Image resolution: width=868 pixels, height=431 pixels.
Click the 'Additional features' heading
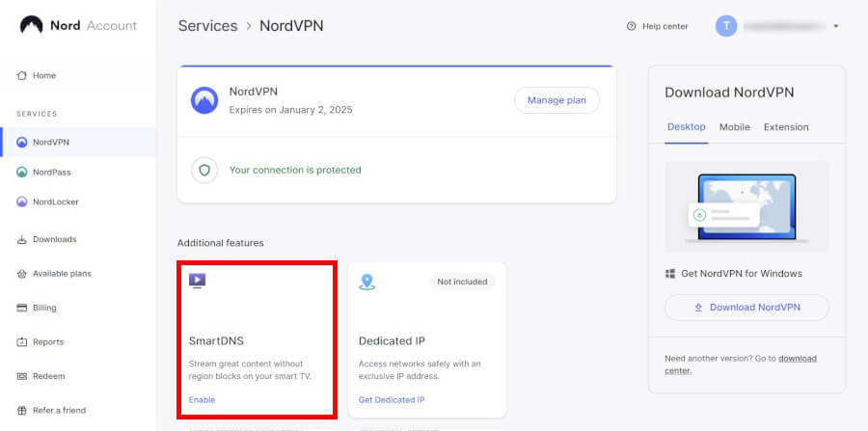pos(220,243)
